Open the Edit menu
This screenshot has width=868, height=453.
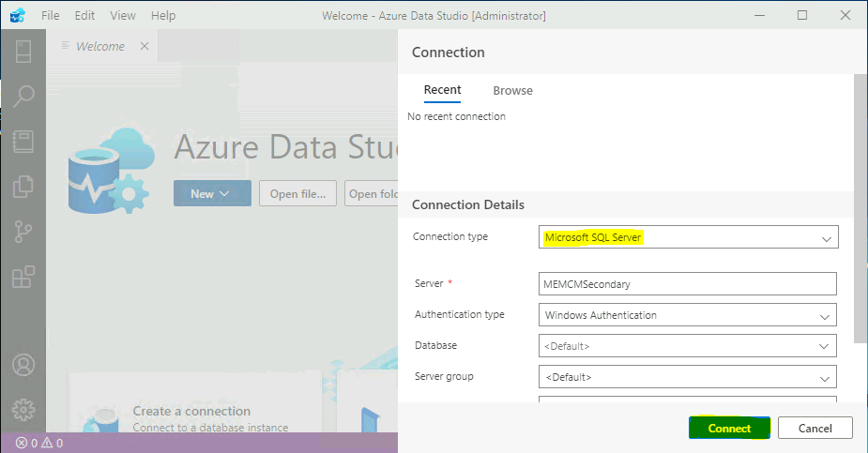[x=84, y=16]
